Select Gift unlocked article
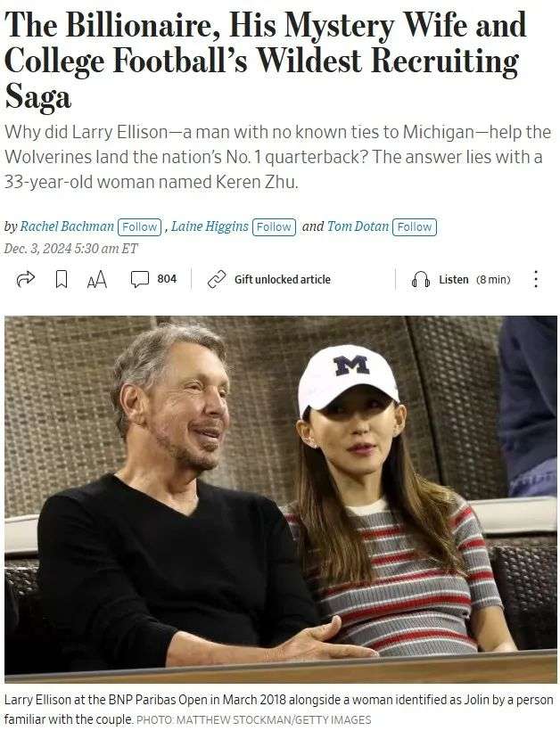Image resolution: width=560 pixels, height=731 pixels. [283, 280]
